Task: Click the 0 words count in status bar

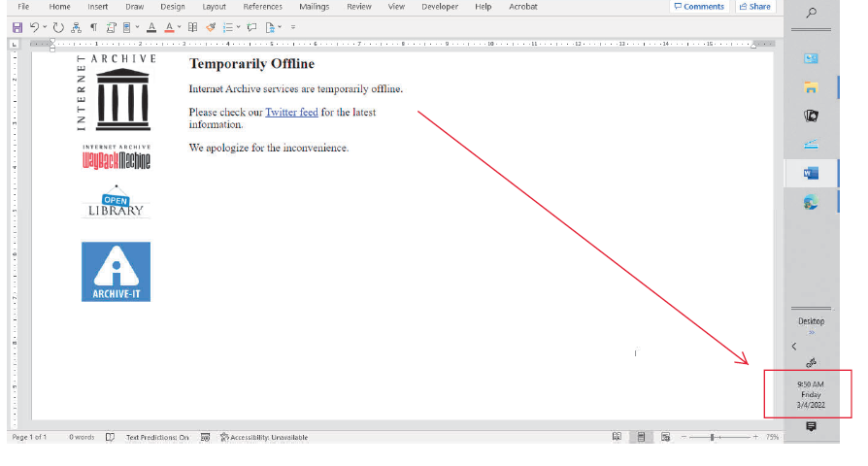Action: tap(82, 437)
